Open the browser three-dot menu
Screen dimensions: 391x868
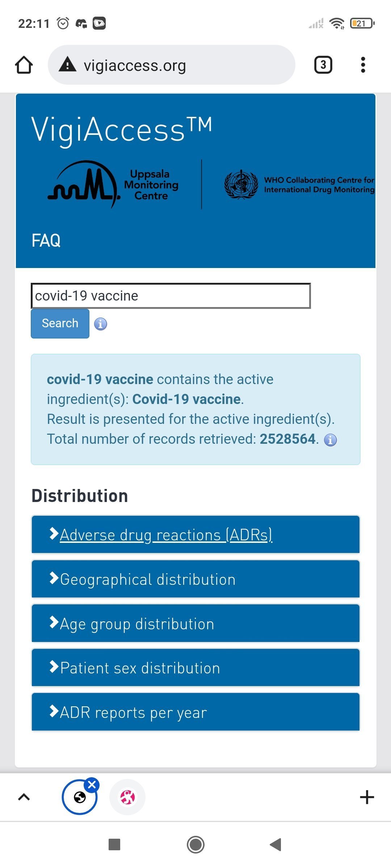click(x=363, y=65)
